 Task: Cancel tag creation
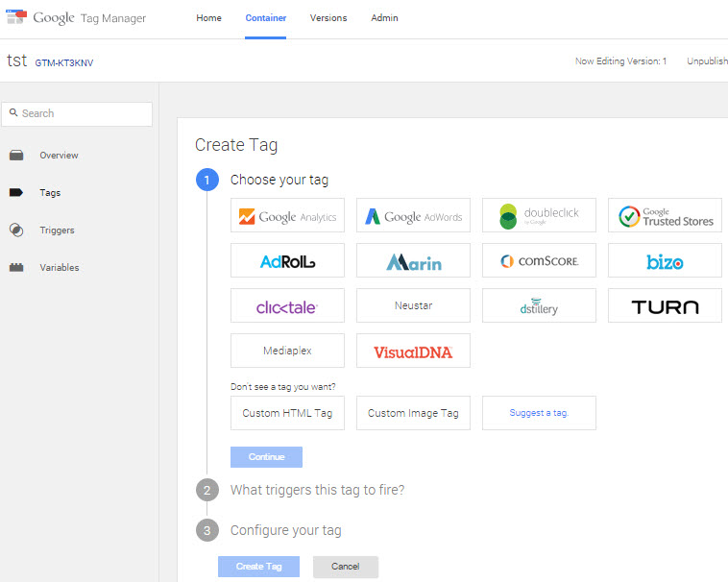346,567
